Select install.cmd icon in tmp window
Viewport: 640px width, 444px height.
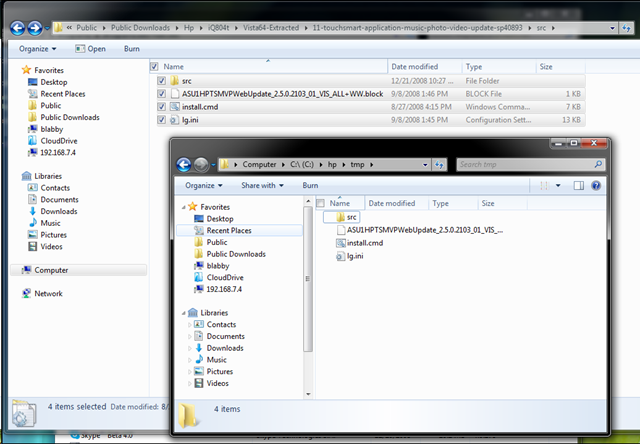pos(340,243)
